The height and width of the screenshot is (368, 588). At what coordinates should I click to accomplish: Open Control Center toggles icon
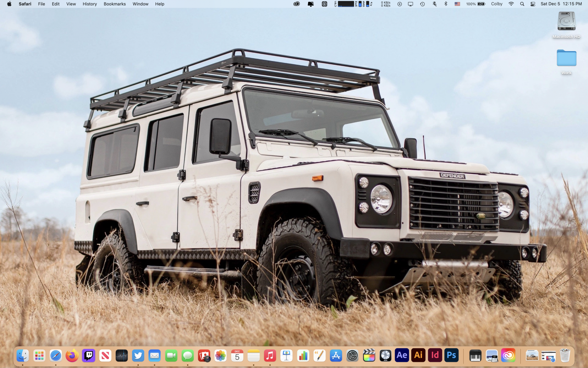pyautogui.click(x=533, y=4)
